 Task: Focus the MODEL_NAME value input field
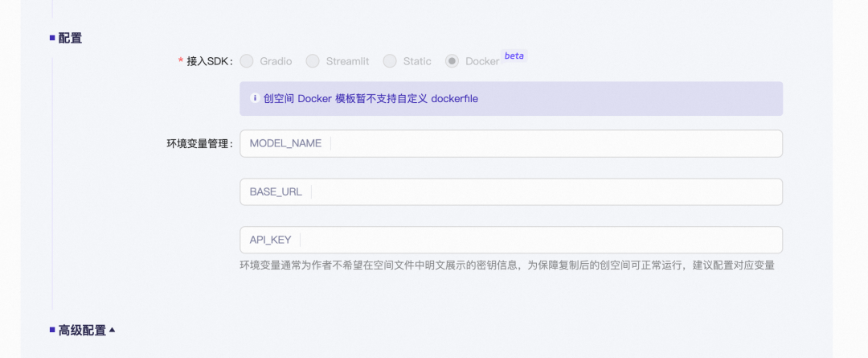coord(555,144)
